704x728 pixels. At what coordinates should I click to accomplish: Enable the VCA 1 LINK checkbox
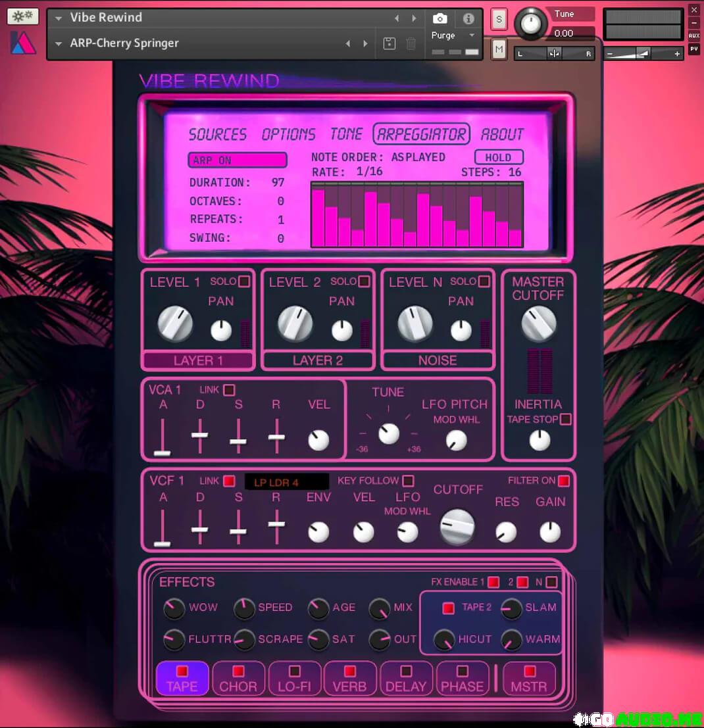tap(229, 390)
